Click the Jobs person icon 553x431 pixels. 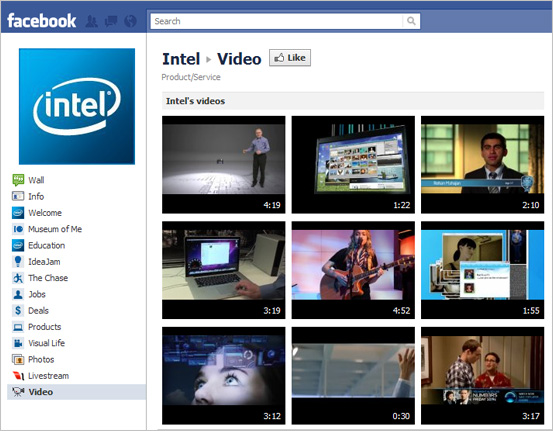coord(18,294)
